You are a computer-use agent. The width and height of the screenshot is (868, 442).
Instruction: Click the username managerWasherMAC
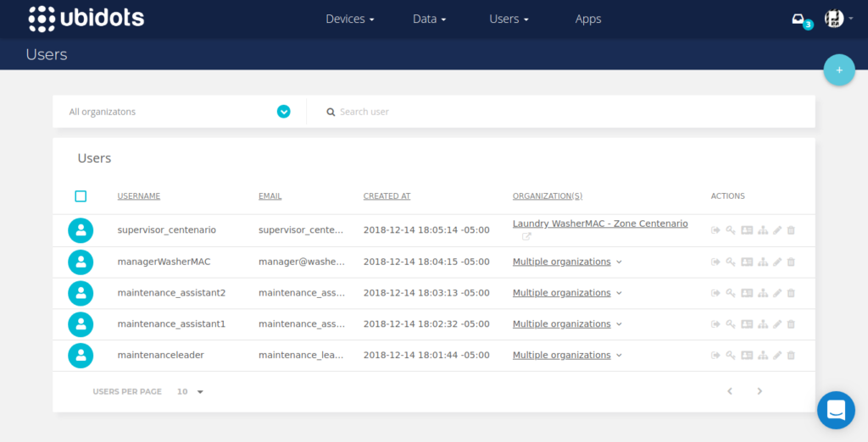164,262
